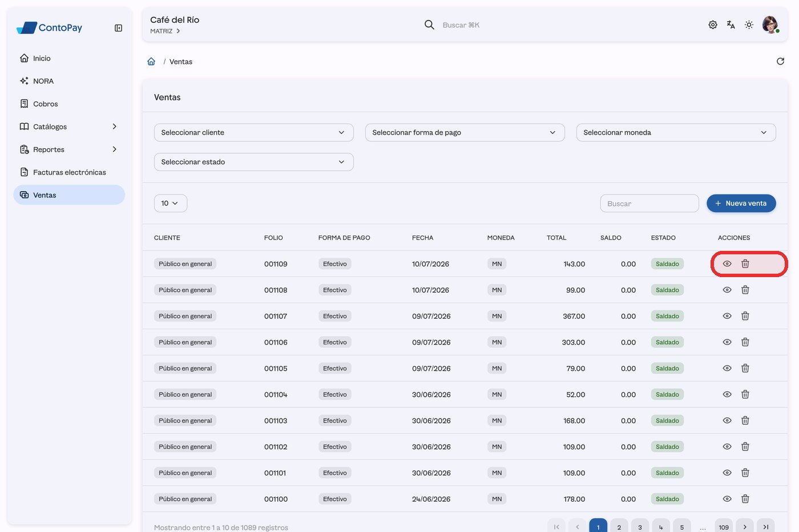View sale with folio 001108
Image resolution: width=799 pixels, height=532 pixels.
click(x=727, y=290)
